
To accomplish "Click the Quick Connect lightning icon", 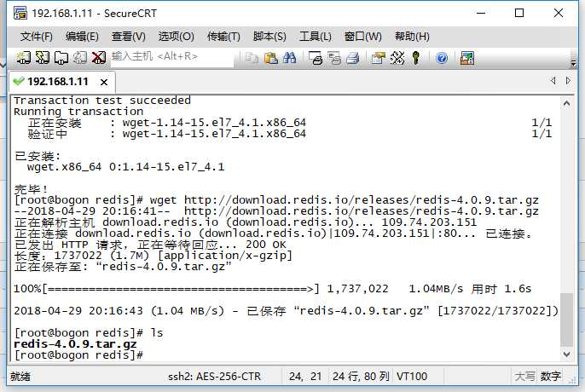I will point(42,58).
